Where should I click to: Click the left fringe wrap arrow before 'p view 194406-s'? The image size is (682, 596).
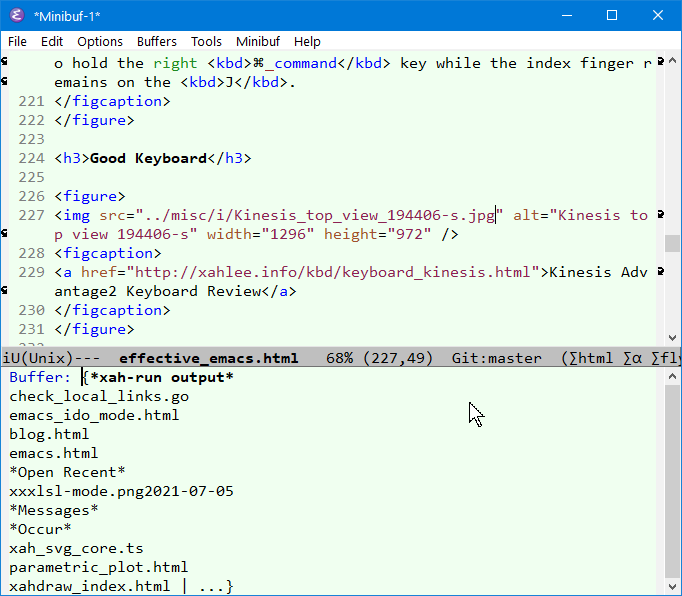tap(4, 234)
